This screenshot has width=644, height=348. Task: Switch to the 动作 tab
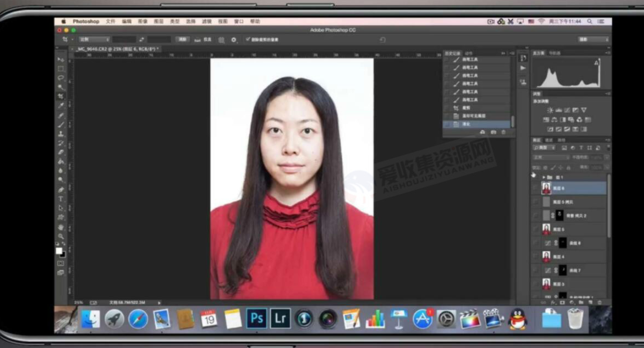point(469,53)
